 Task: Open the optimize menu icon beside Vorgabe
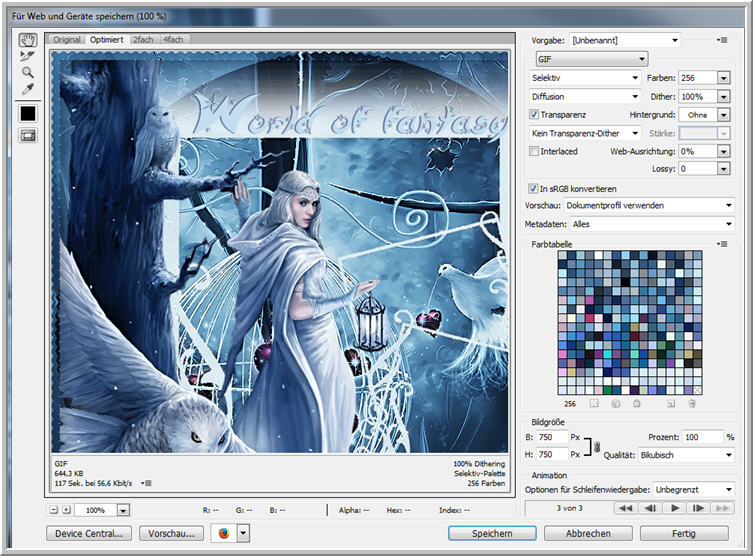point(722,40)
